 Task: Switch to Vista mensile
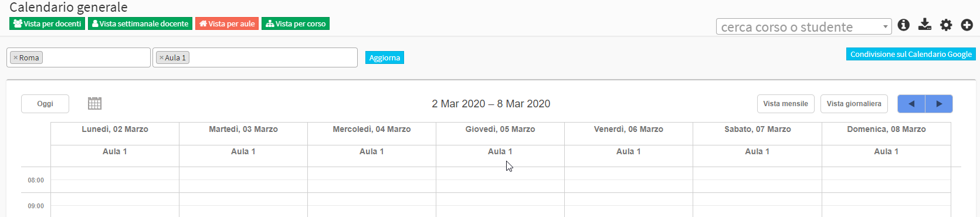(786, 104)
